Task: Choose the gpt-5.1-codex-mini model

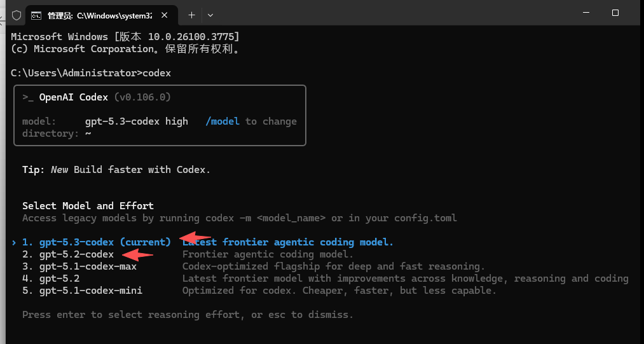Action: click(x=82, y=291)
